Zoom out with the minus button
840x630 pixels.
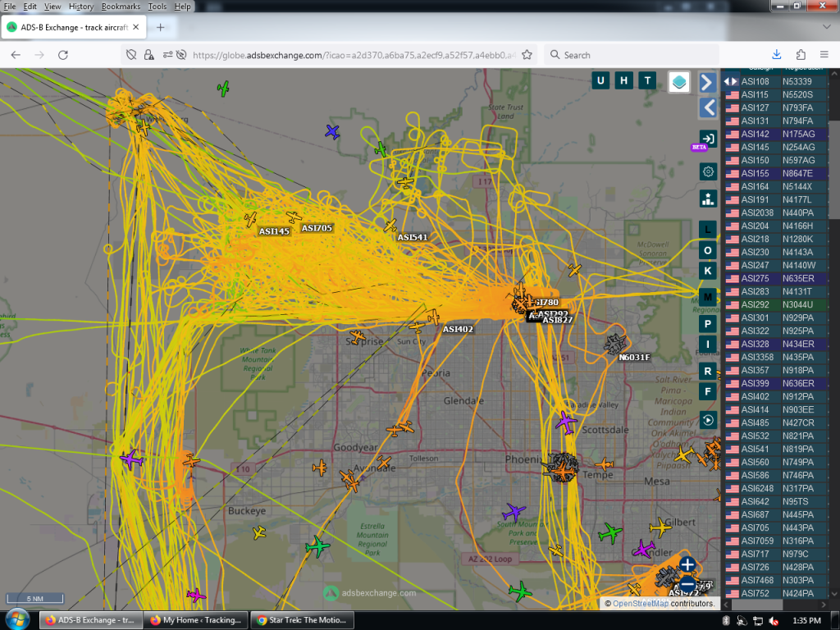(x=687, y=584)
